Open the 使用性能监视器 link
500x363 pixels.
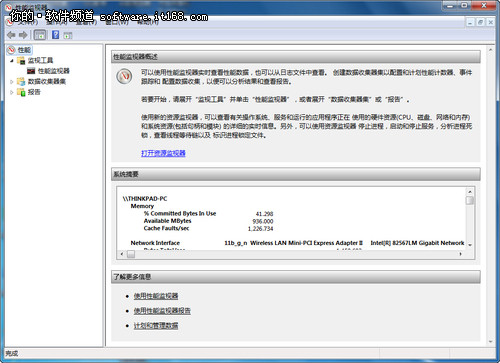[x=156, y=296]
